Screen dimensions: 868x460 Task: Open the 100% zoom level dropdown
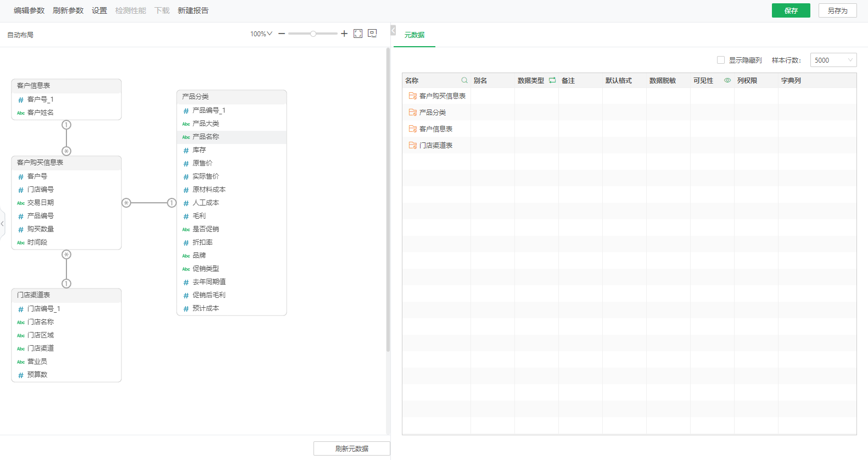point(261,34)
